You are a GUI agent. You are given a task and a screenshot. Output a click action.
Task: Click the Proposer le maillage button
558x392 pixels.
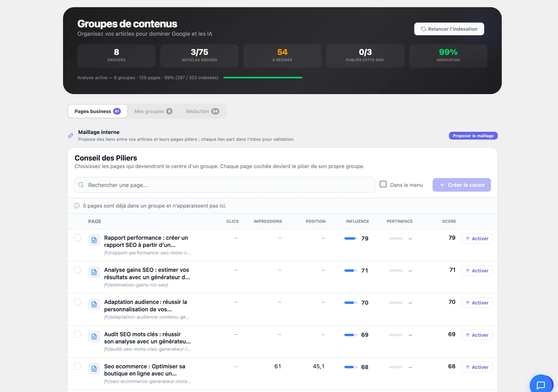tap(473, 136)
